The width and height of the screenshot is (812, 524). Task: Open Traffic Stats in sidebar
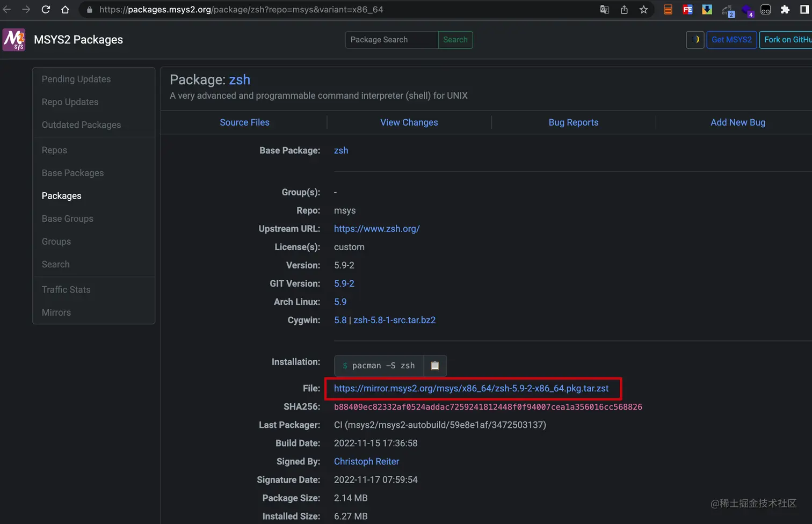click(66, 289)
